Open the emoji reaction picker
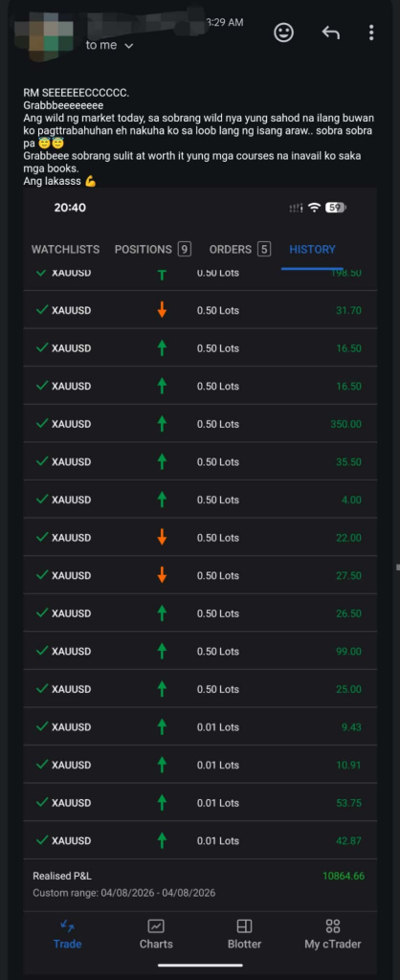The image size is (400, 980). (x=284, y=33)
